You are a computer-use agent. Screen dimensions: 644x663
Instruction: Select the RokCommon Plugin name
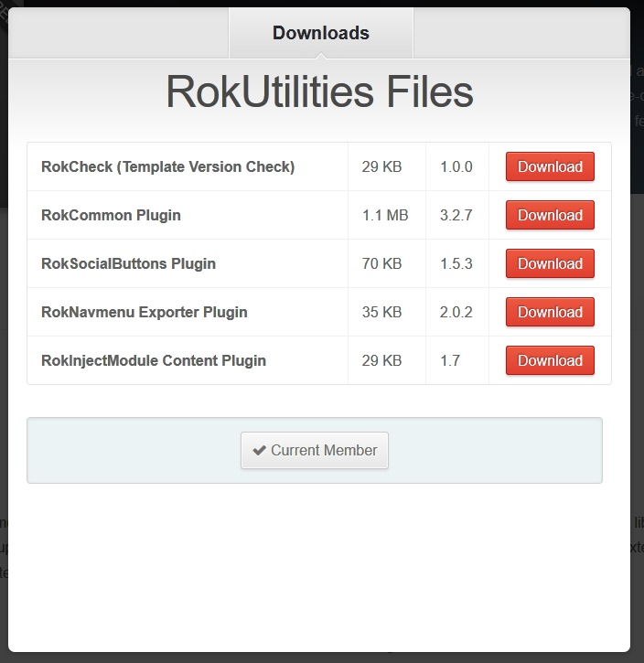pyautogui.click(x=111, y=215)
